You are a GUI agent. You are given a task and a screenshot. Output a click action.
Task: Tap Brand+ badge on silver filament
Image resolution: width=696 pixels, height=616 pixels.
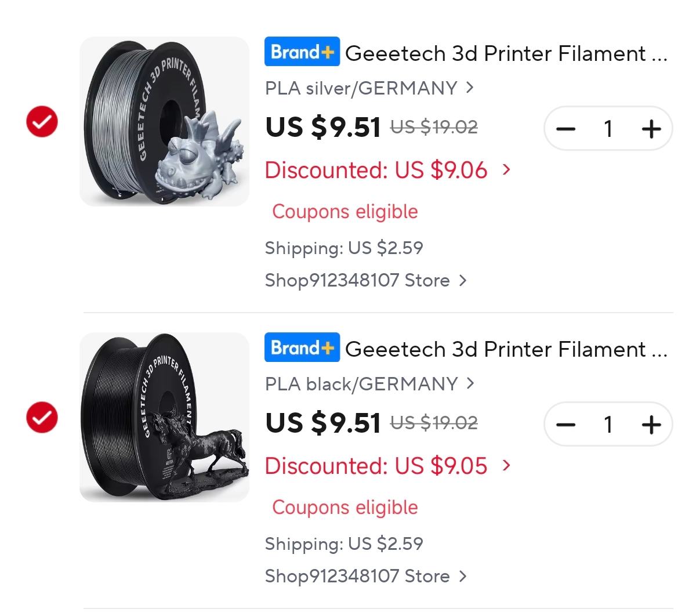[x=302, y=52]
